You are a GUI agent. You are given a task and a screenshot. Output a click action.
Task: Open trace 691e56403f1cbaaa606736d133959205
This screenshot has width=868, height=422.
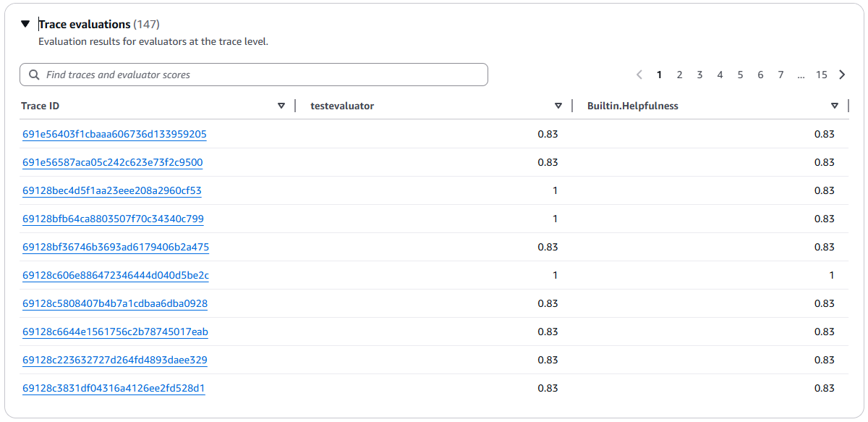(x=114, y=134)
